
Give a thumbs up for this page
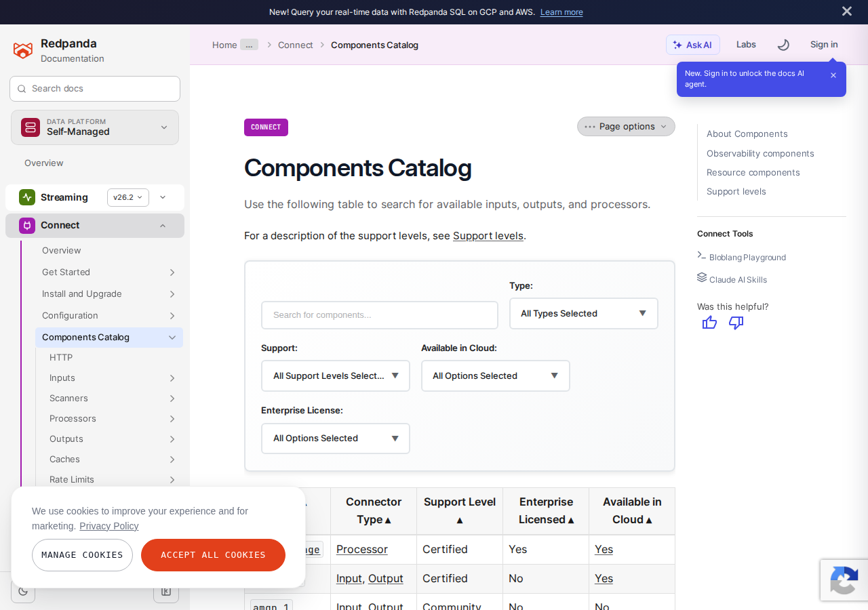(x=710, y=323)
